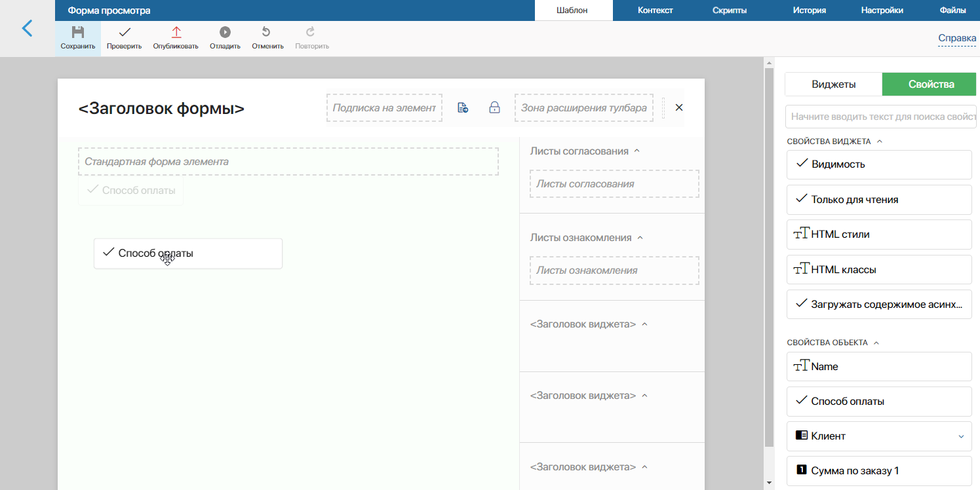The width and height of the screenshot is (980, 490).
Task: Select Загружать содержимое асинхронно property
Action: [879, 304]
